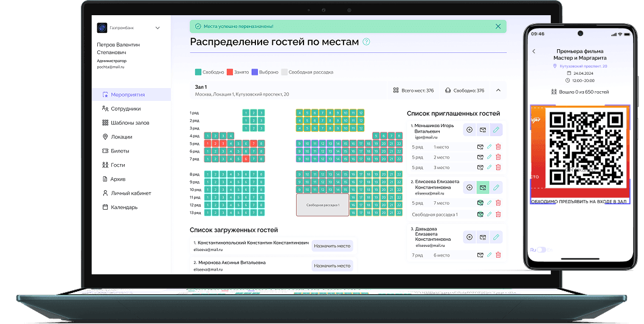Add a seat for Меньшиков Игорь with the plus icon

[469, 129]
